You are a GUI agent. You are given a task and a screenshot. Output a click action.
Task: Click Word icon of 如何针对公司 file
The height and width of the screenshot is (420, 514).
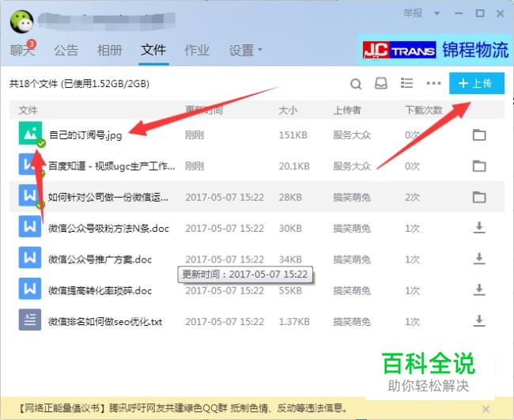point(30,195)
